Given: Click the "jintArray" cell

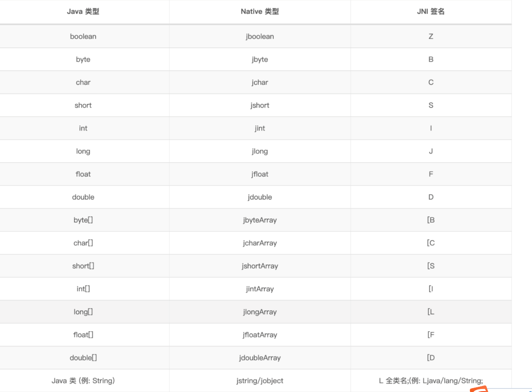Looking at the screenshot, I should point(259,289).
